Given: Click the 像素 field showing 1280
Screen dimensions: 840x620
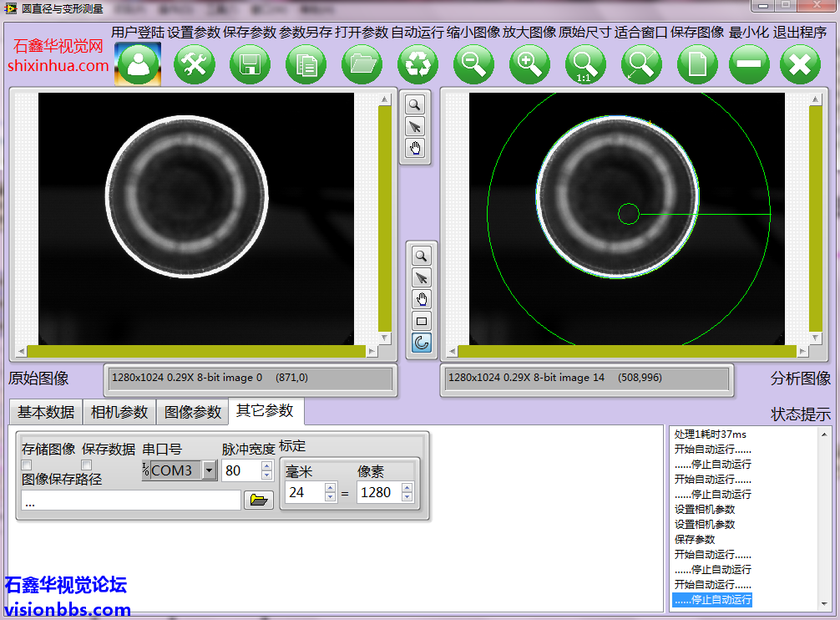Looking at the screenshot, I should (379, 492).
